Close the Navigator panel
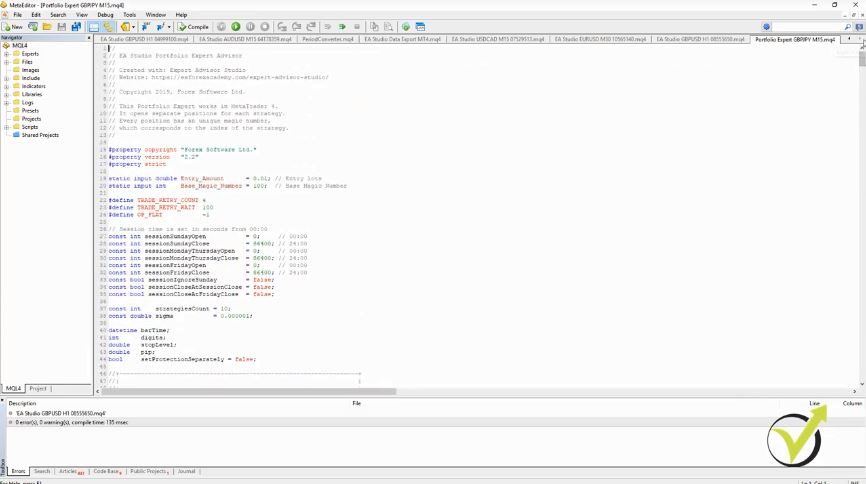Image resolution: width=866 pixels, height=484 pixels. pyautogui.click(x=87, y=38)
